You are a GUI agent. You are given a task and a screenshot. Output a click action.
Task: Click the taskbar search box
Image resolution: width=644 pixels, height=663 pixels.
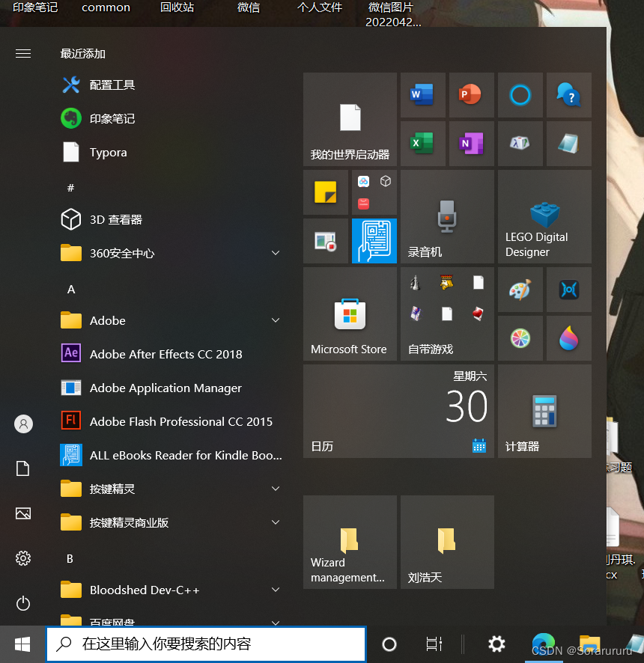pyautogui.click(x=206, y=644)
